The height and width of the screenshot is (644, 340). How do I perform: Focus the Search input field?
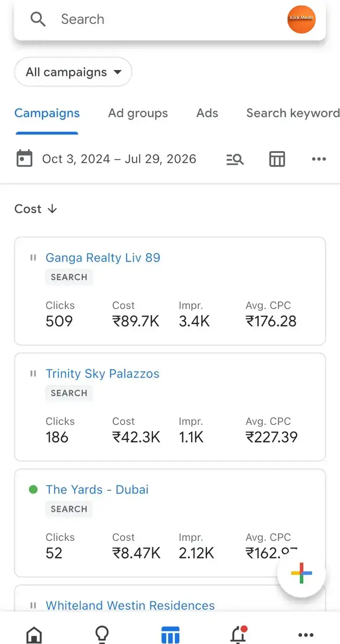click(x=170, y=19)
